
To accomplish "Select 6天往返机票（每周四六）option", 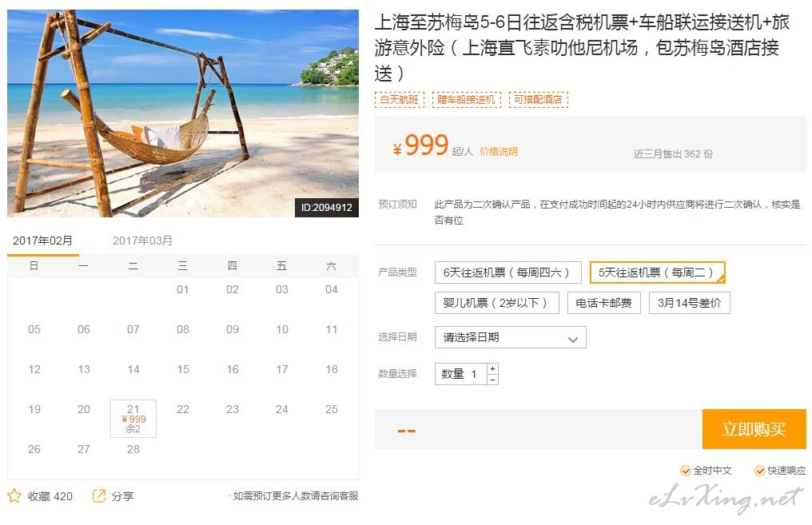I will 508,272.
